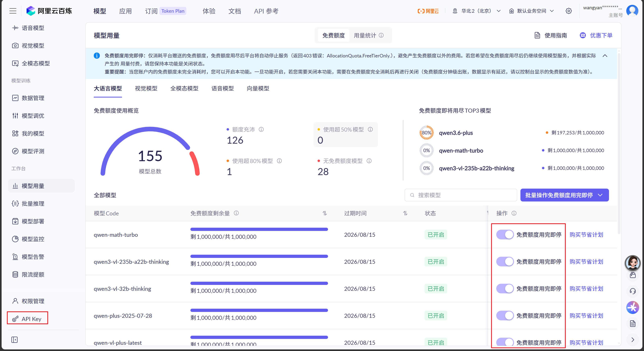Viewport: 644px width, 351px height.
Task: Click the 优惠下单 discount icon
Action: pos(583,35)
